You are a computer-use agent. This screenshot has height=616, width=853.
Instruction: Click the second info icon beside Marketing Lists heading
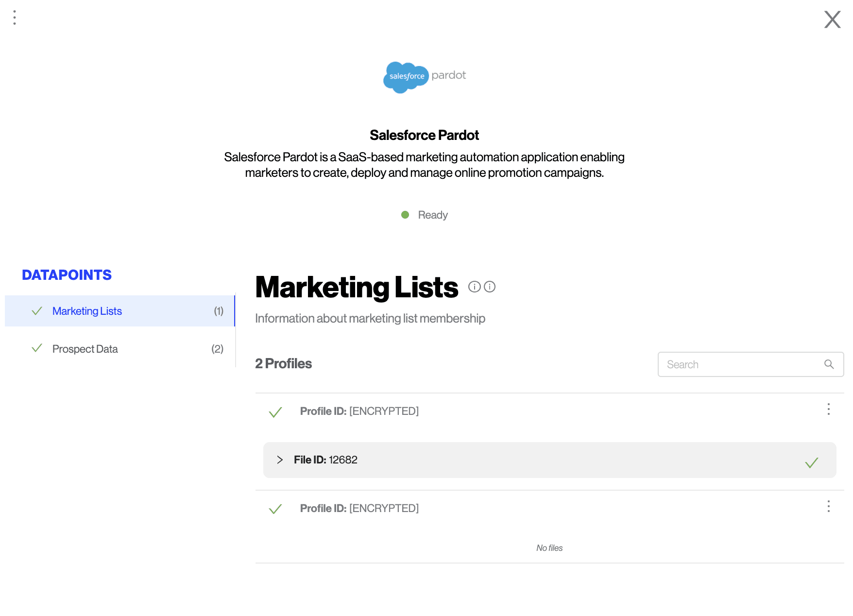pos(490,287)
